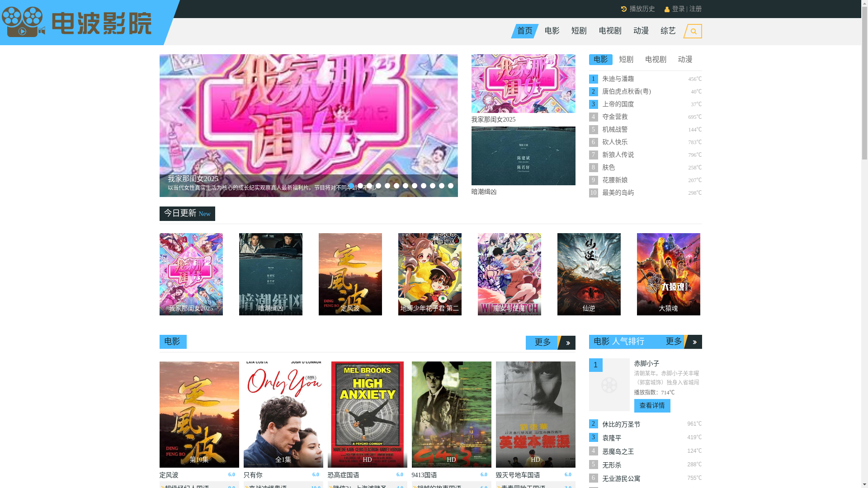Image resolution: width=868 pixels, height=488 pixels.
Task: Open 今日更新 poster 定风波
Action: point(350,274)
